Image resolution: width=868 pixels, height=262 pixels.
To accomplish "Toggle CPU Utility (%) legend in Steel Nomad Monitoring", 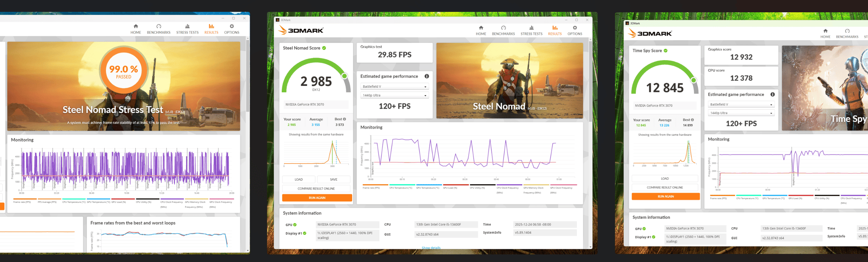I will click(x=482, y=186).
